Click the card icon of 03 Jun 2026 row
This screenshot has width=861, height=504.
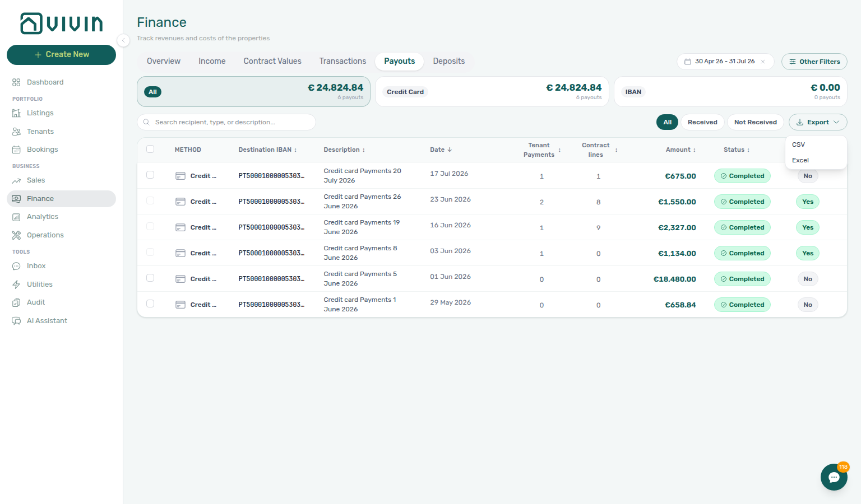pos(180,253)
